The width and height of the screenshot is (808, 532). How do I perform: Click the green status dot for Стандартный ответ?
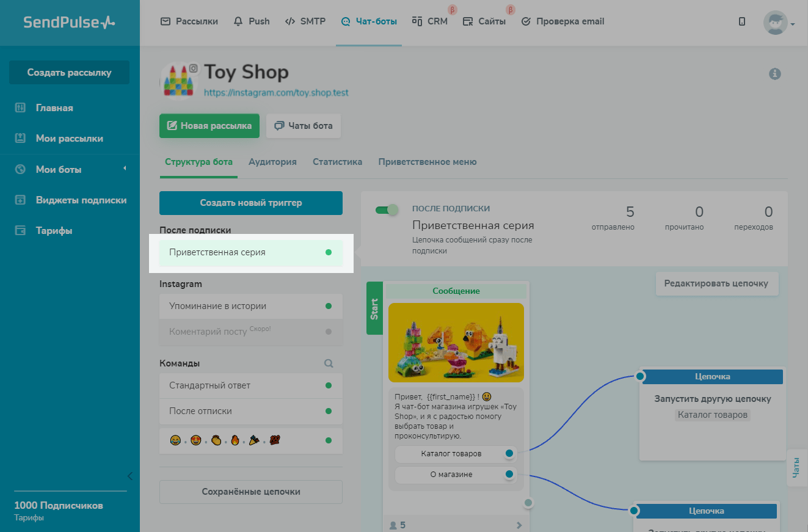[x=329, y=385]
